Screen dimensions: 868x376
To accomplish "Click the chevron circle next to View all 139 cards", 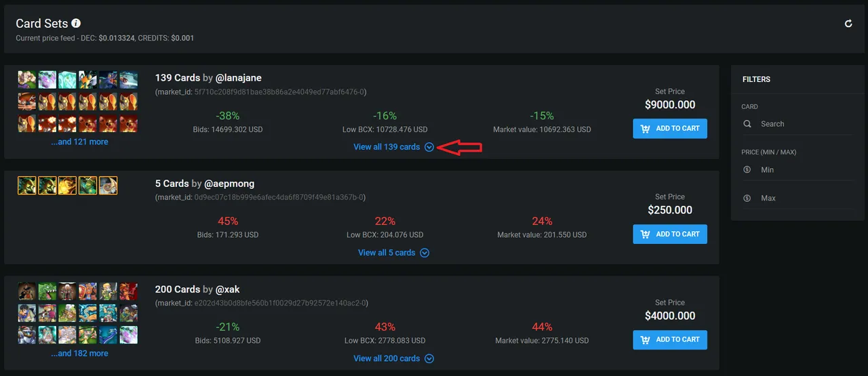I will [429, 147].
